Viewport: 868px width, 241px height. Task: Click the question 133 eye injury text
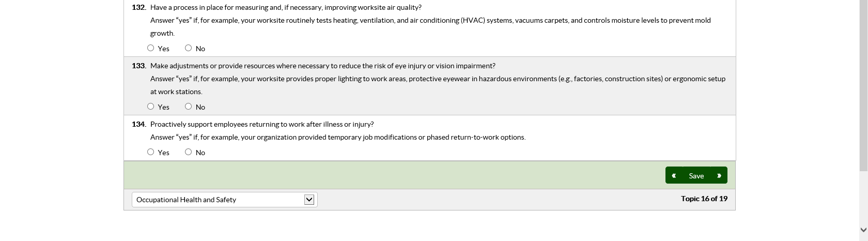point(322,66)
